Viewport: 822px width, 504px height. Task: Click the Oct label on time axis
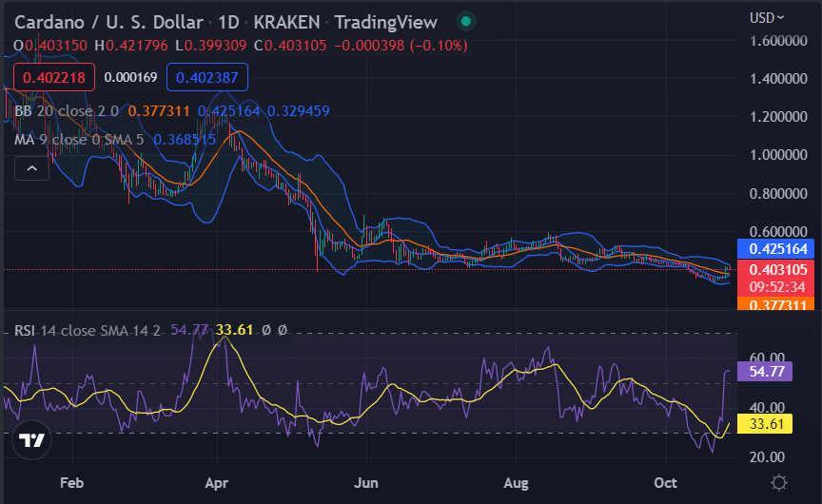(x=665, y=482)
